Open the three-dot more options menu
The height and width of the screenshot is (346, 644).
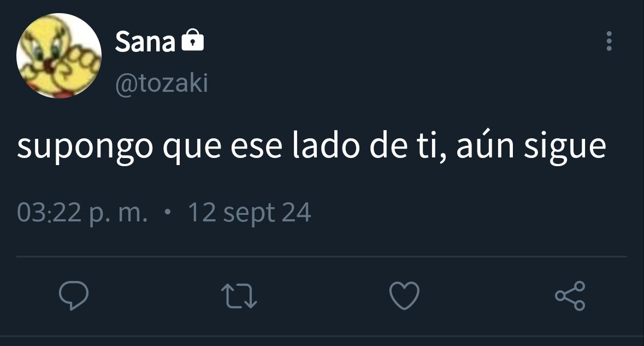609,41
